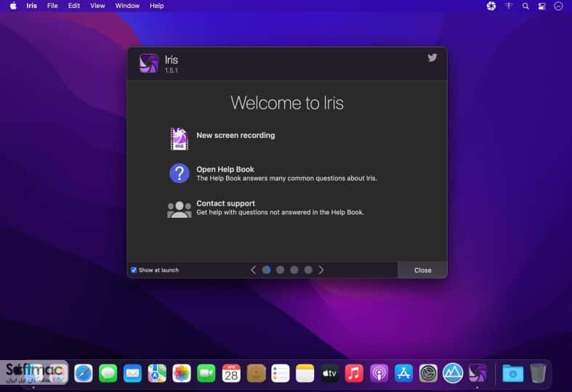This screenshot has height=392, width=572.
Task: Open Downloads folder in the Dock
Action: (x=512, y=373)
